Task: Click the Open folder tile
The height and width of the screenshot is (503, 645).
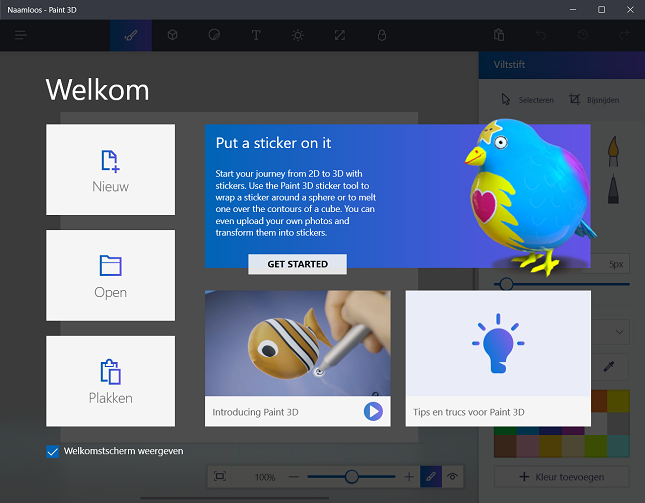Action: [110, 275]
